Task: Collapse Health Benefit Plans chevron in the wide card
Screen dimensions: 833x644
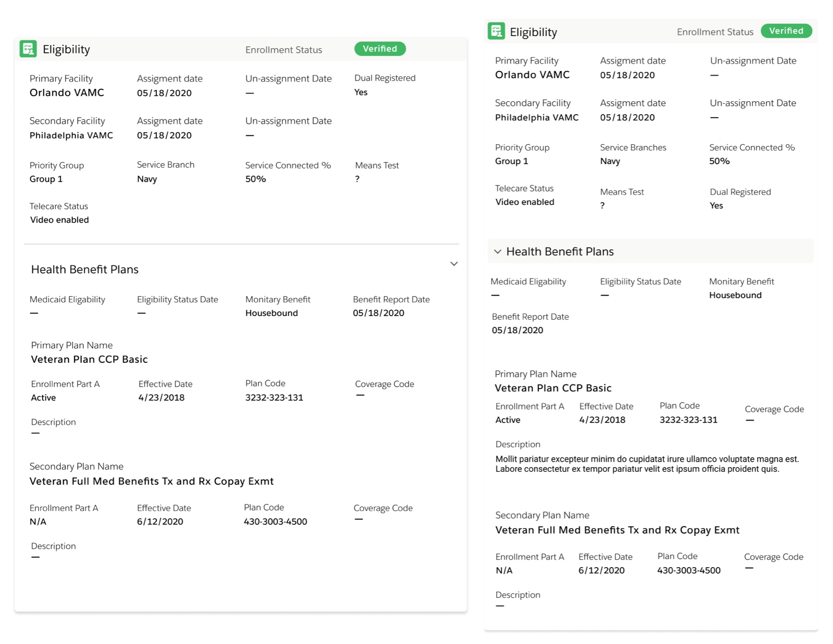Action: [454, 264]
